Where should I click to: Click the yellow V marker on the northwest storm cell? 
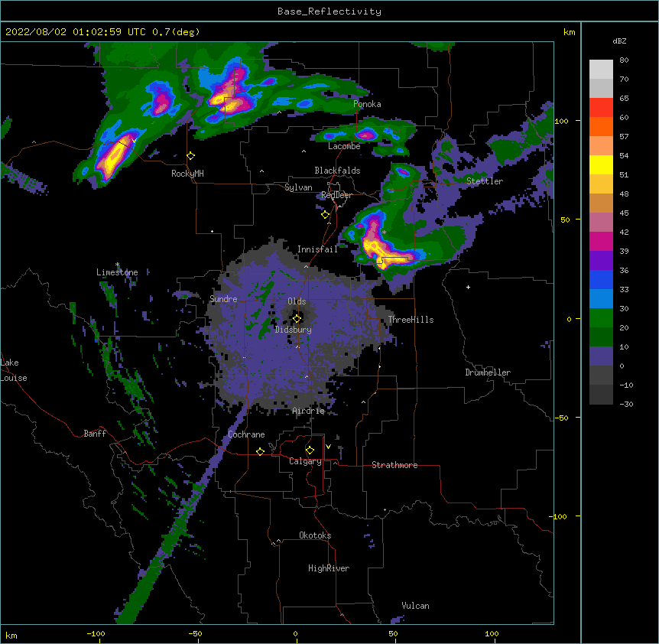(134, 141)
